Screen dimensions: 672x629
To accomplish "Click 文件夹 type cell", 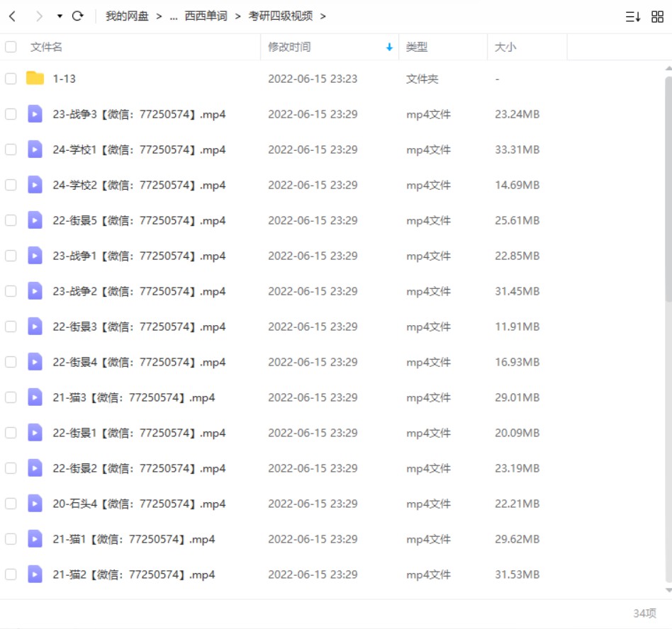I will 422,79.
